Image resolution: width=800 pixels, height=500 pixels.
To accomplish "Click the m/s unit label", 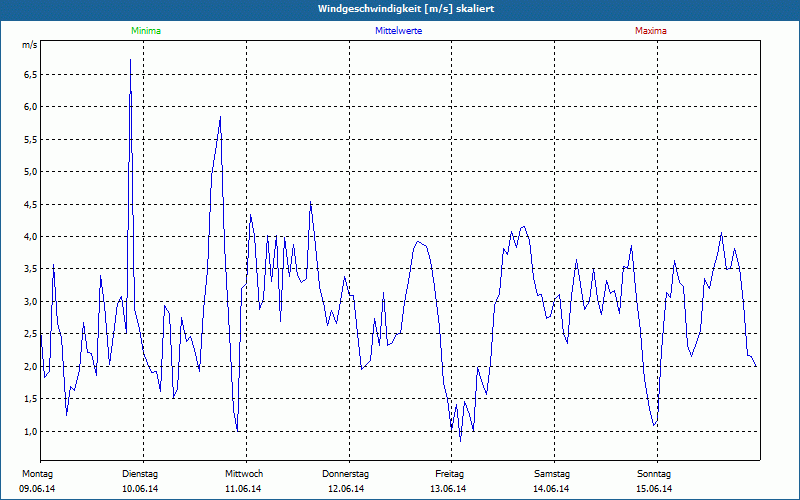I will (x=30, y=45).
